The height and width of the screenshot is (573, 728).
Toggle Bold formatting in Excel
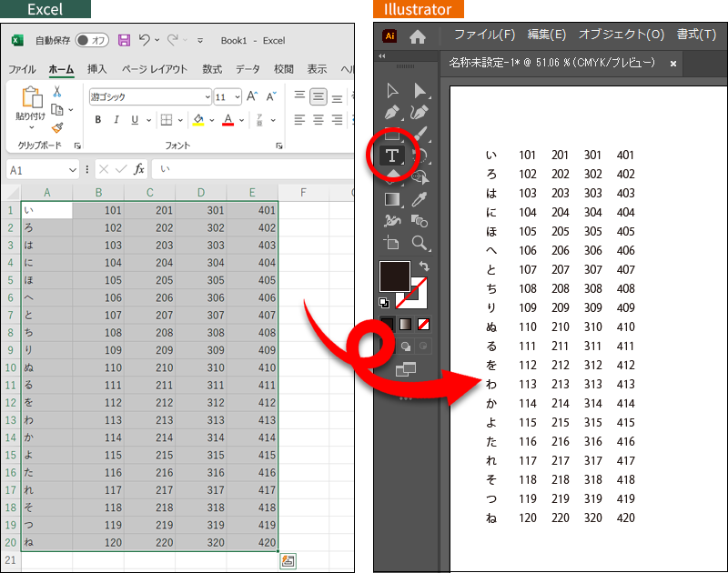pos(97,120)
